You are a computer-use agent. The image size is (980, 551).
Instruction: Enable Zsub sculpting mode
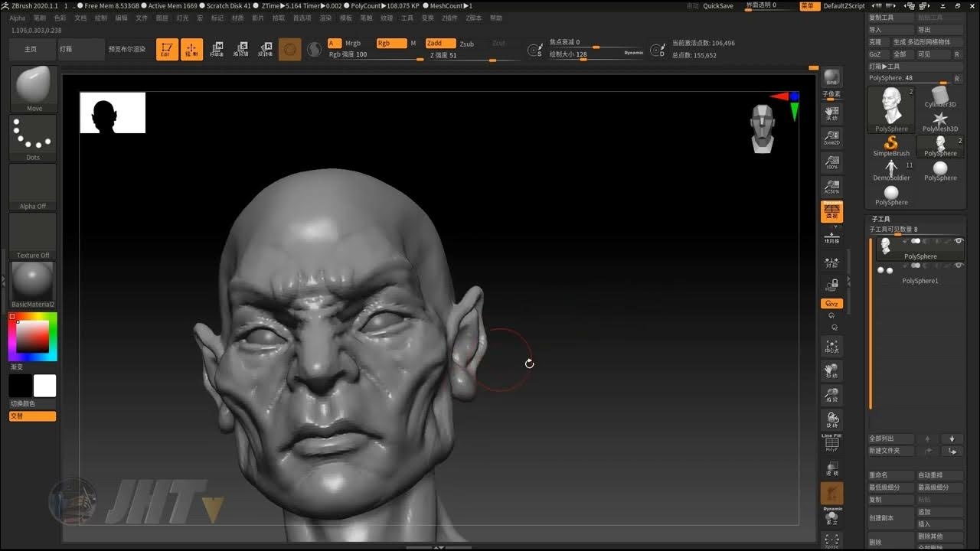tap(468, 44)
